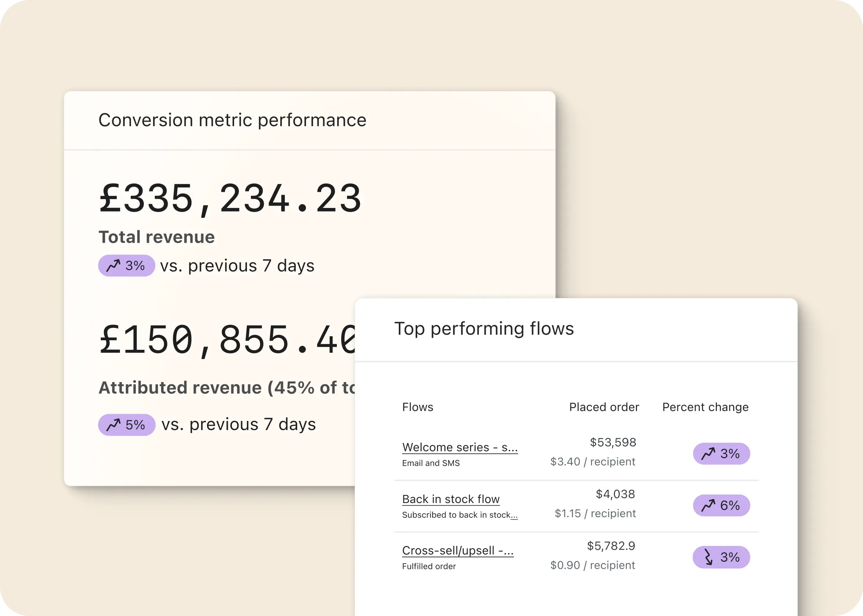Screen dimensions: 863x616
Task: Open the Back in stock flow link
Action: click(x=451, y=499)
